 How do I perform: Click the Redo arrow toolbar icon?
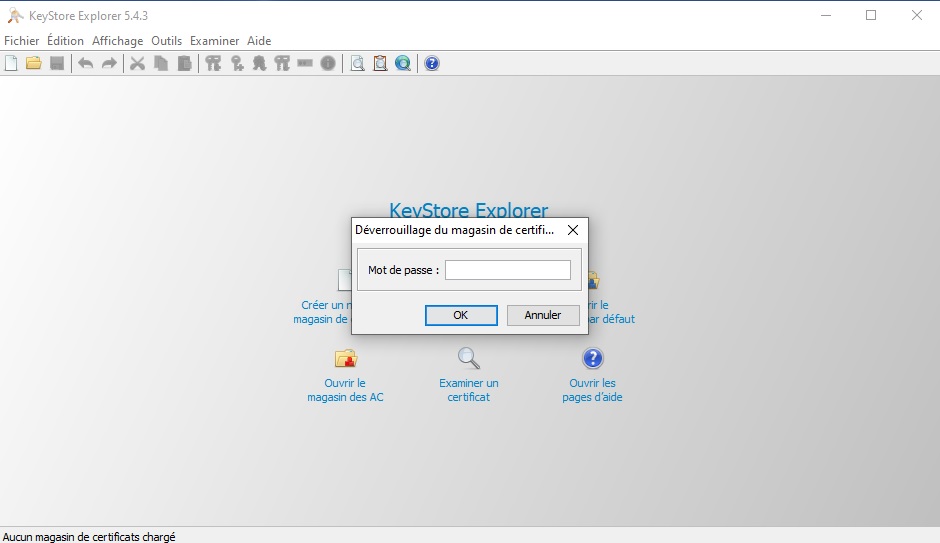coord(109,63)
